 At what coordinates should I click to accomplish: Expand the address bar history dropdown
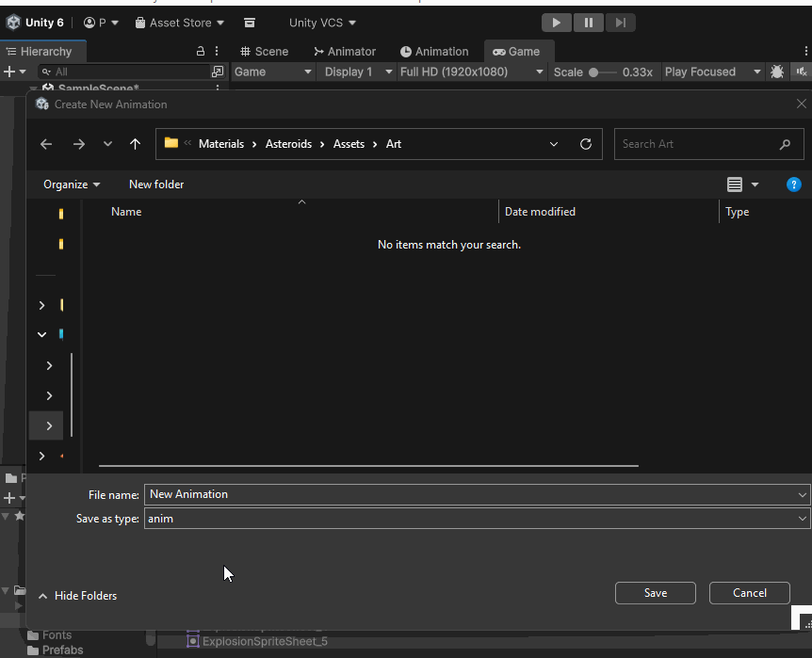[554, 144]
